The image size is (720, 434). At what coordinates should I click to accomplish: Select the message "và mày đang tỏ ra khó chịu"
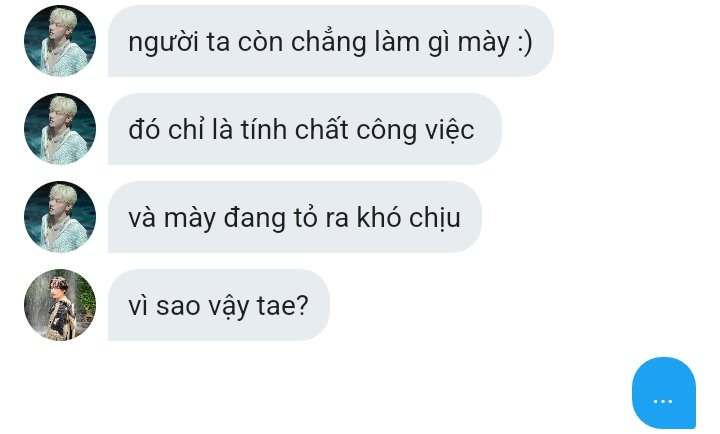click(295, 217)
